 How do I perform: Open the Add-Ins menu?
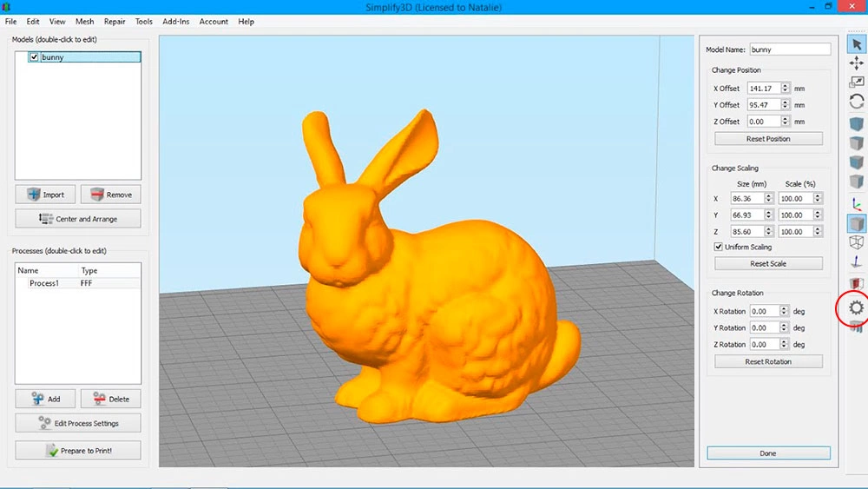[x=176, y=21]
